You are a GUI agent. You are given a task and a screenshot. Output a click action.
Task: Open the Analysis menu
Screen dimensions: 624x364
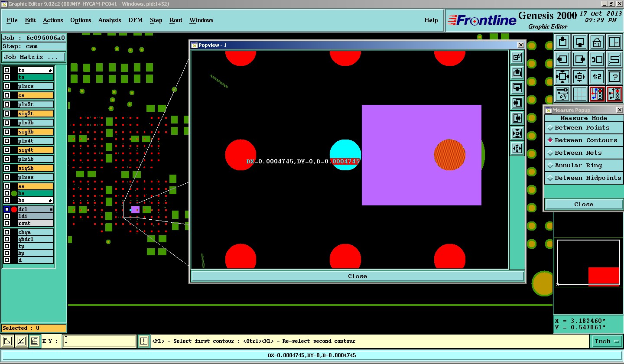[x=110, y=20]
